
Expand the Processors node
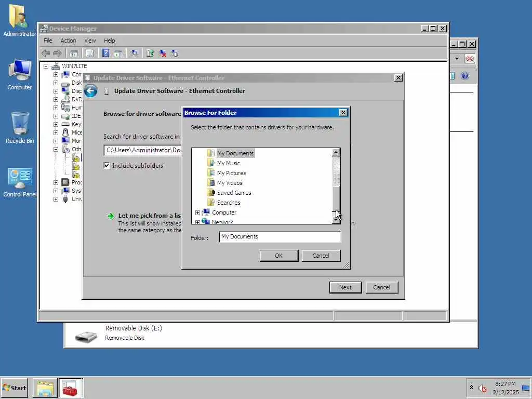pos(56,182)
